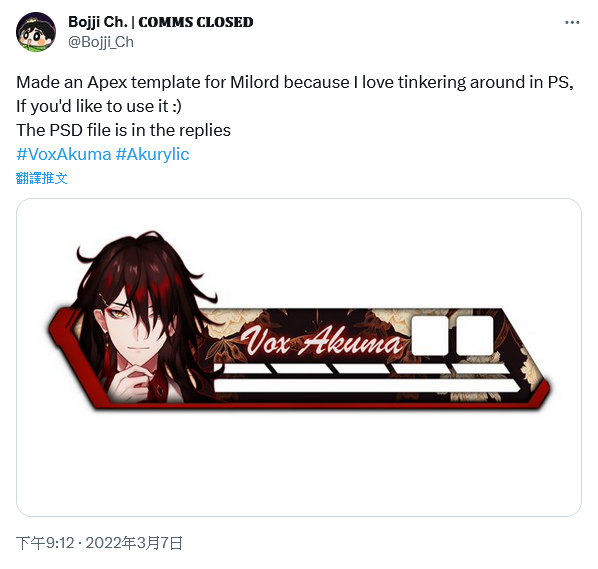Click the Bojji Ch. profile avatar

[x=36, y=32]
